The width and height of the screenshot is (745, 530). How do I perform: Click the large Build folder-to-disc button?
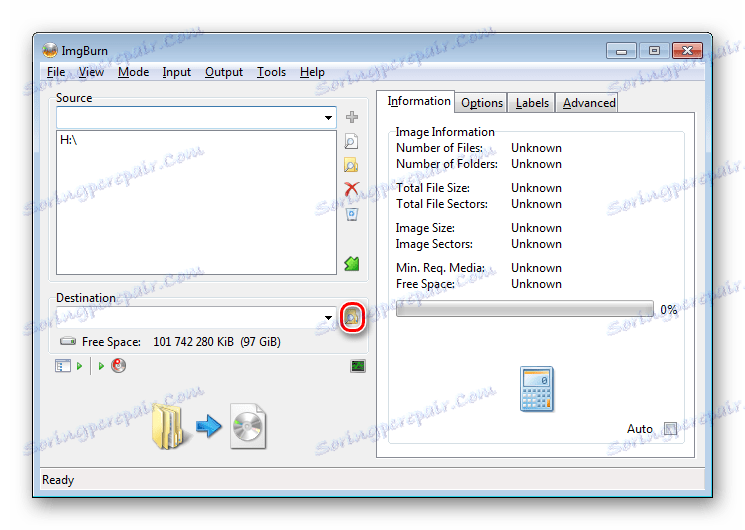(x=209, y=426)
